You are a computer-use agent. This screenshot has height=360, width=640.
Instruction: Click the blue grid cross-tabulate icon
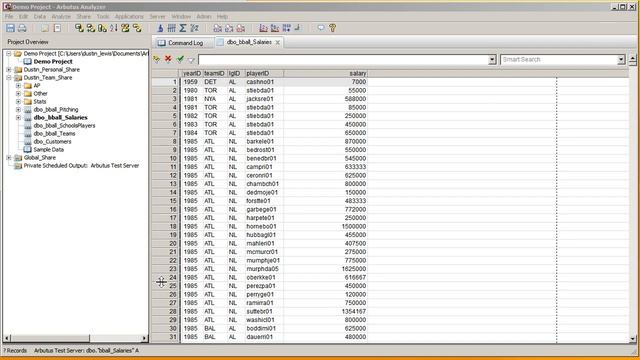tap(287, 28)
